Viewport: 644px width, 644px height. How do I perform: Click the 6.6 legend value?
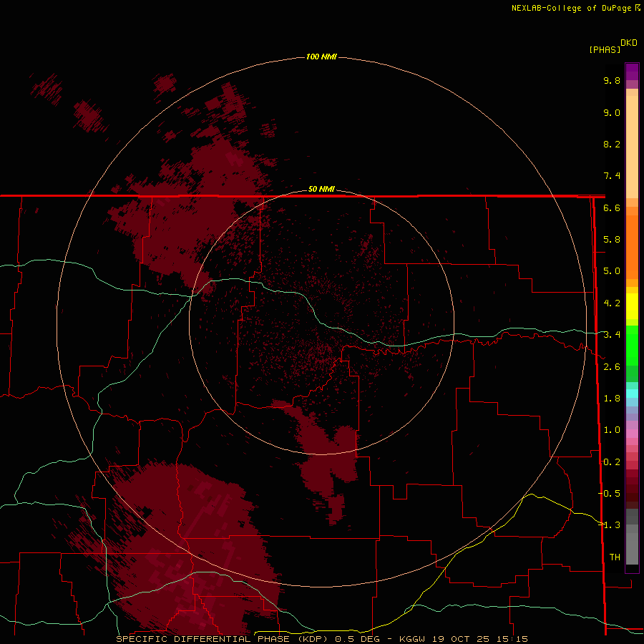coord(612,208)
